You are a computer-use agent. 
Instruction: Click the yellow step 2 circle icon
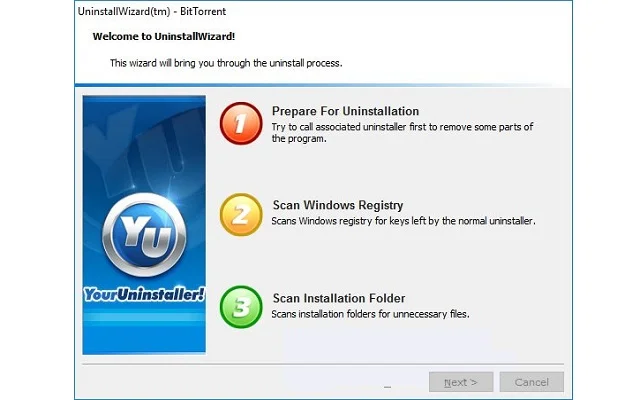click(241, 215)
